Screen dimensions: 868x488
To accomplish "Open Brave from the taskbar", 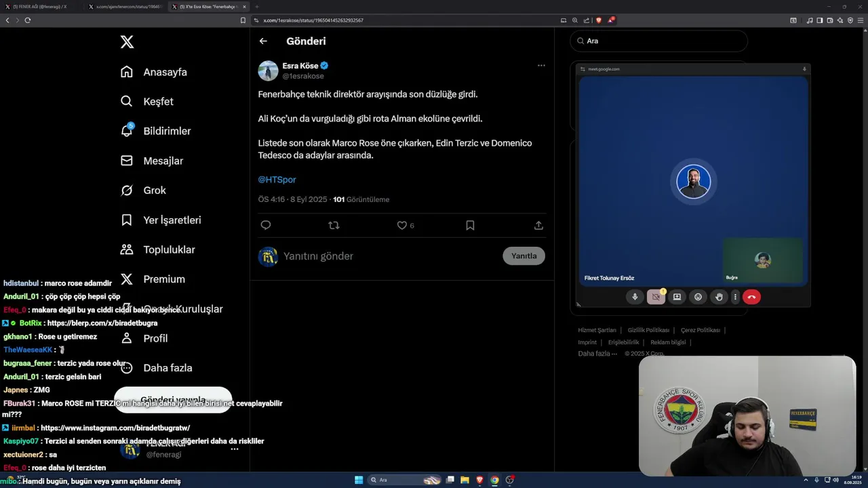I will tap(479, 480).
